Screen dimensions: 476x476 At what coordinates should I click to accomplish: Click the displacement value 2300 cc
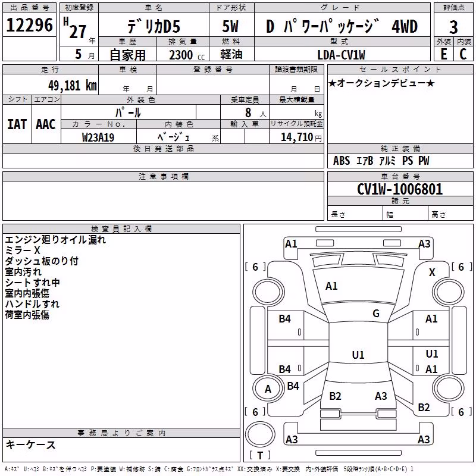tap(187, 55)
